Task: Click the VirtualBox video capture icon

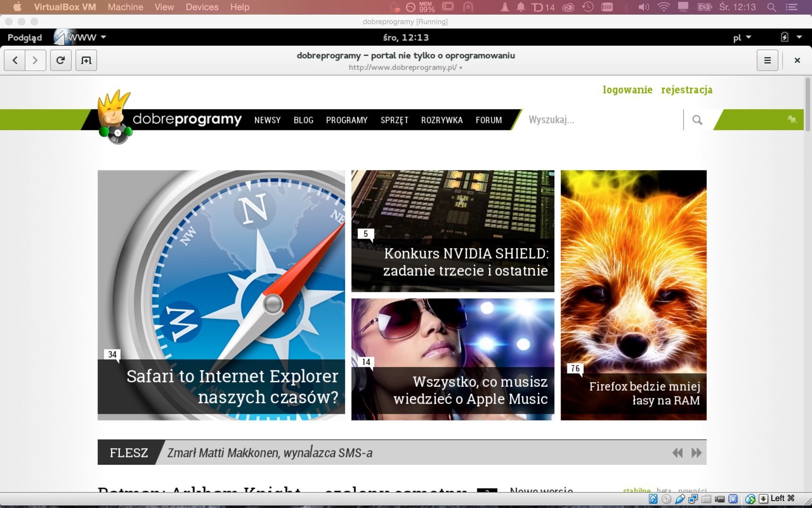Action: click(x=719, y=499)
